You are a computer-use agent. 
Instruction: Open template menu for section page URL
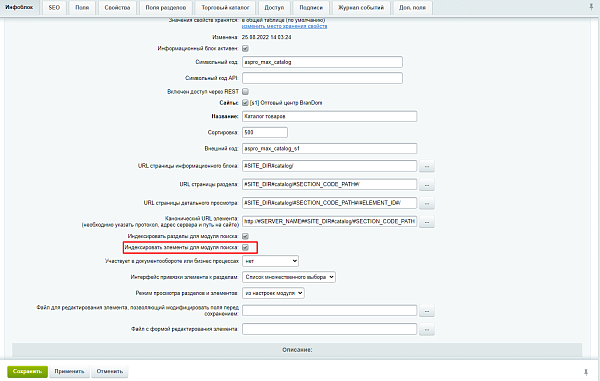(427, 185)
